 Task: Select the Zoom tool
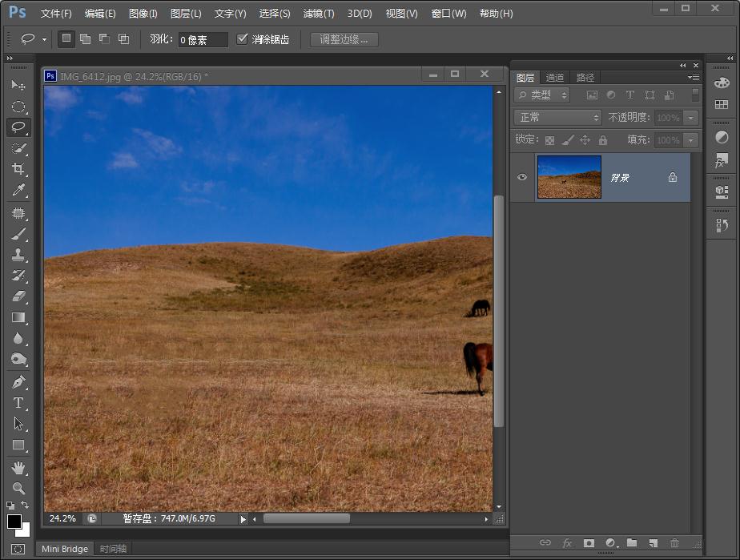(x=18, y=488)
